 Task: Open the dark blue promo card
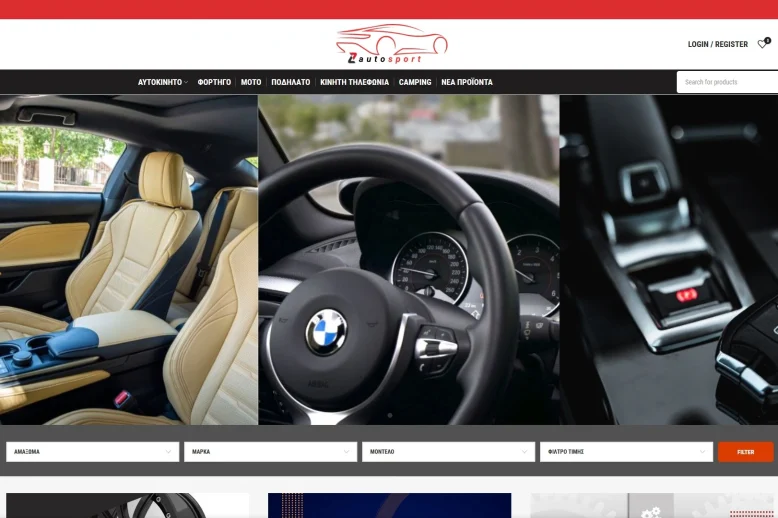click(389, 506)
